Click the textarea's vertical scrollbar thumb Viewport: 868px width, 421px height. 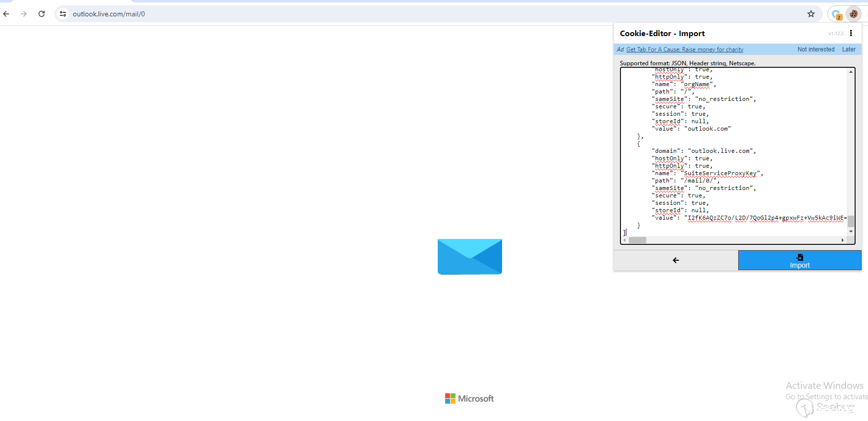tap(851, 221)
